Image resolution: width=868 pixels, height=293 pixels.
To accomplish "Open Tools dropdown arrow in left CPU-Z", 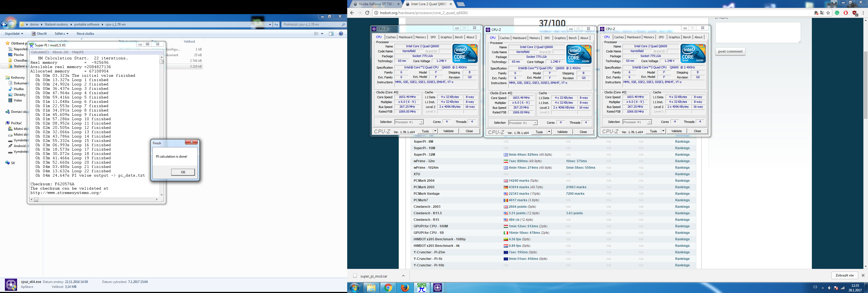I will 435,131.
